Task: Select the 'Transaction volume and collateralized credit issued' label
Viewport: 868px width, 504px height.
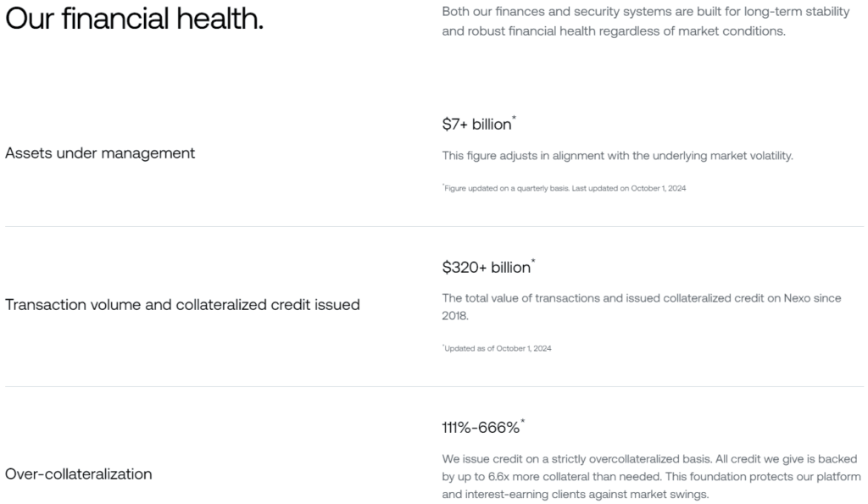Action: [183, 305]
